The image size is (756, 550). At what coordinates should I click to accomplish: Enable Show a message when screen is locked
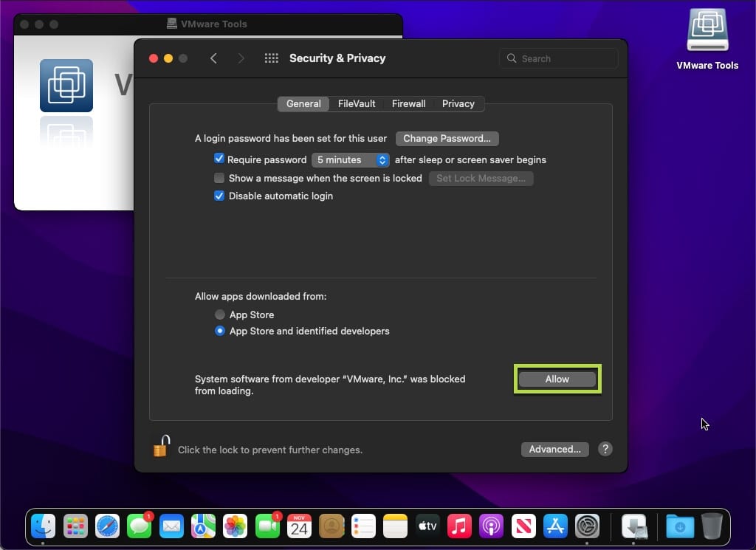[219, 178]
